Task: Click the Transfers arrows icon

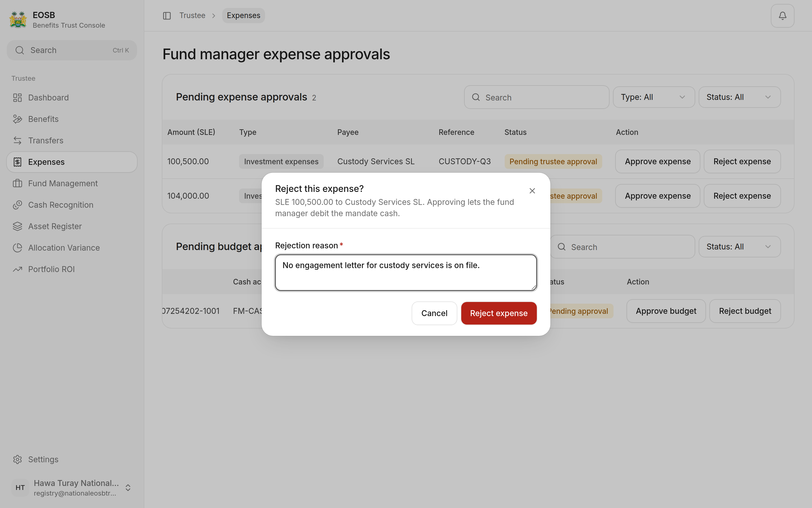Action: pos(17,141)
